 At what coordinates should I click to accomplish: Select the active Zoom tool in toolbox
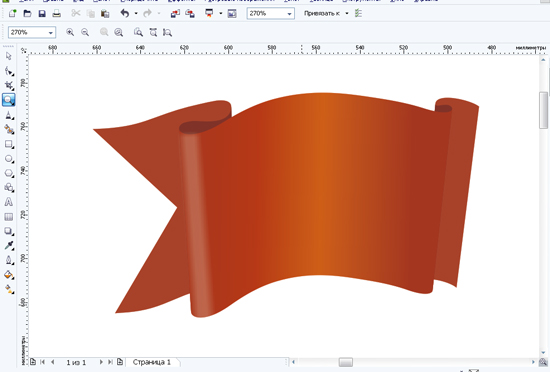tap(8, 100)
